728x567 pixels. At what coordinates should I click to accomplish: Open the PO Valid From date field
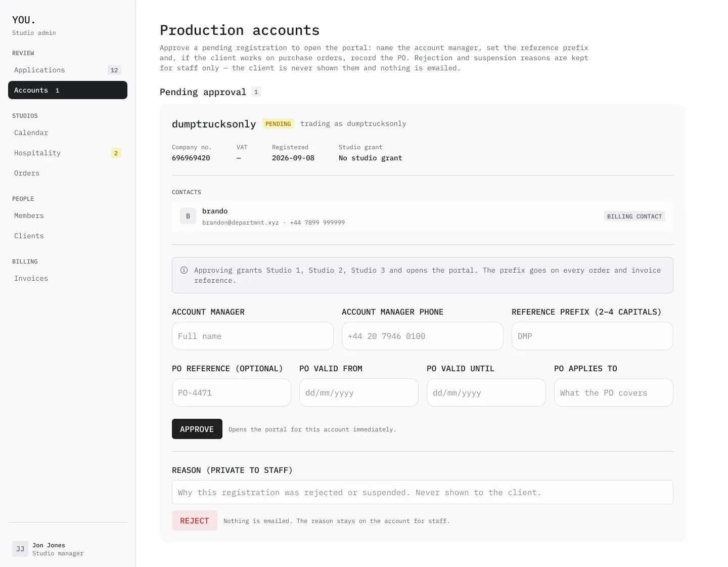[x=359, y=392]
